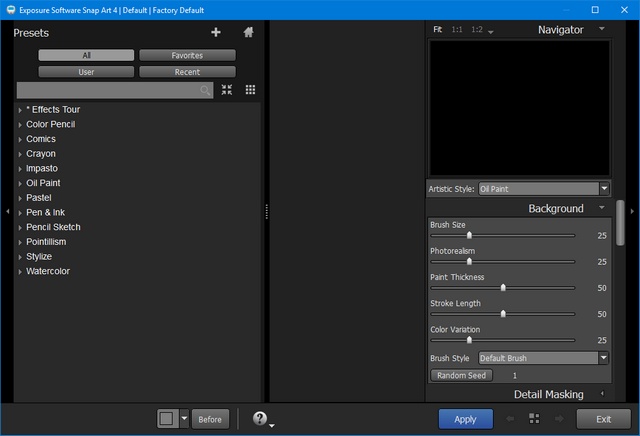This screenshot has height=436, width=640.
Task: Select the Recent preset filter
Action: click(187, 72)
